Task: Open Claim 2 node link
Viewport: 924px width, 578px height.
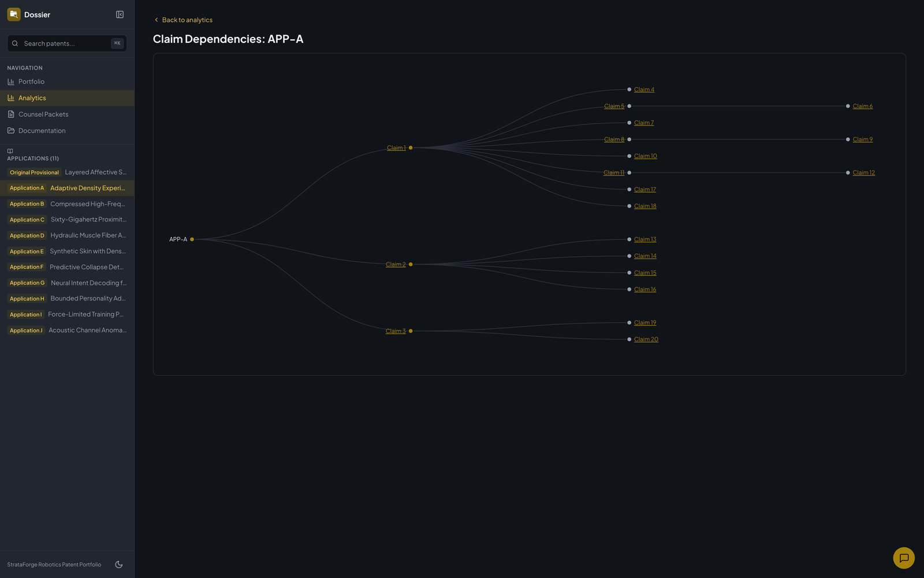Action: click(x=396, y=265)
